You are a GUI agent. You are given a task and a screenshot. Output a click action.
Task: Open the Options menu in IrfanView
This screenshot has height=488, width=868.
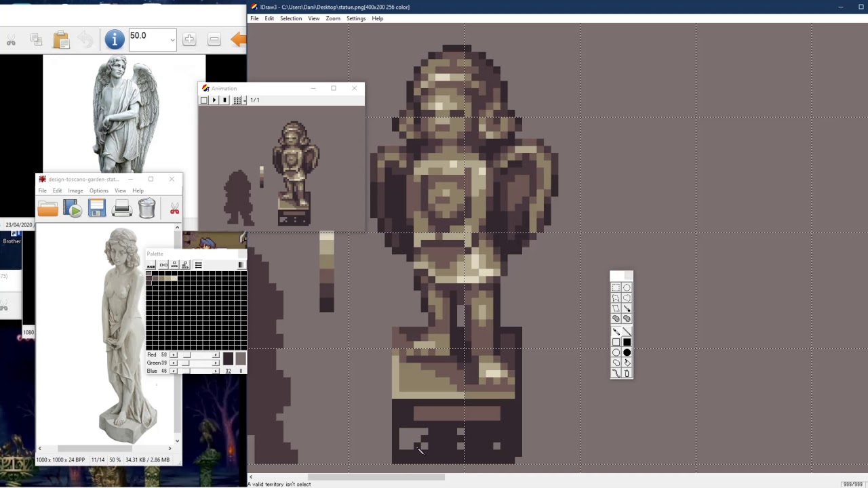(98, 190)
